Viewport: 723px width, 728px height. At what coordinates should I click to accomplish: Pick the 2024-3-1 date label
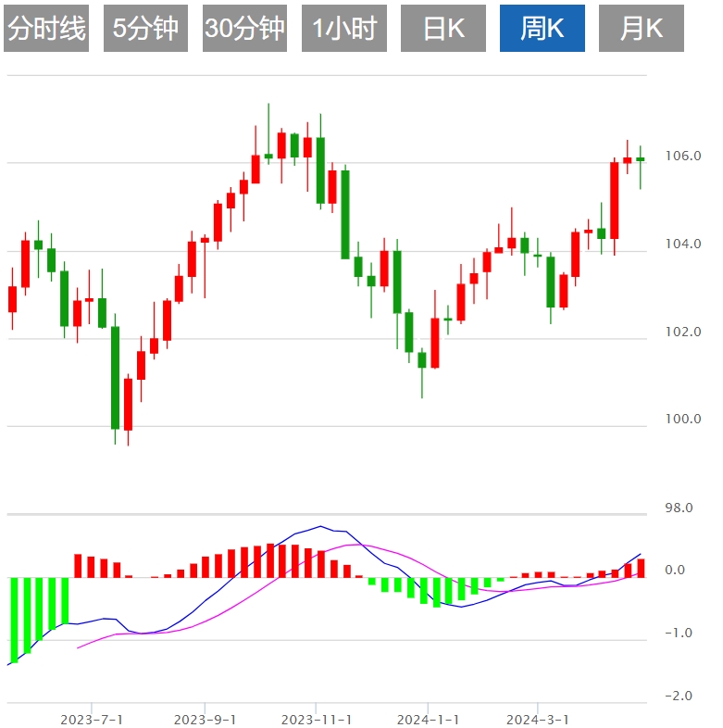point(538,719)
